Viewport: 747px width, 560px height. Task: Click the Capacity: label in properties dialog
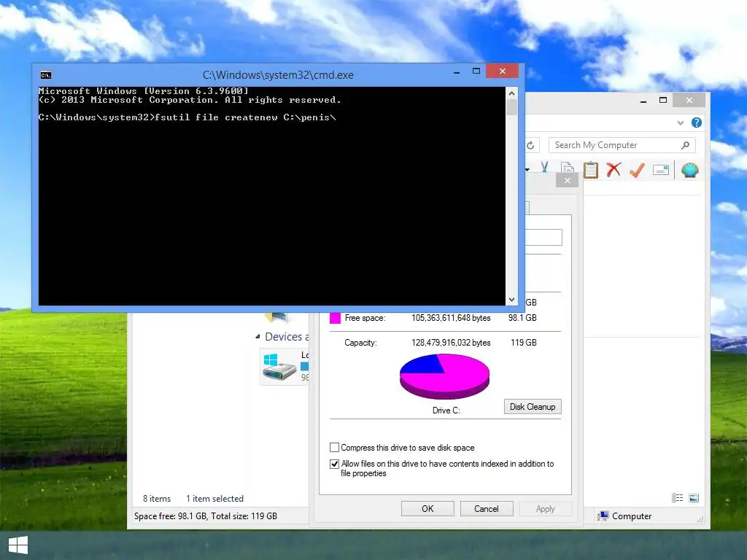click(360, 343)
